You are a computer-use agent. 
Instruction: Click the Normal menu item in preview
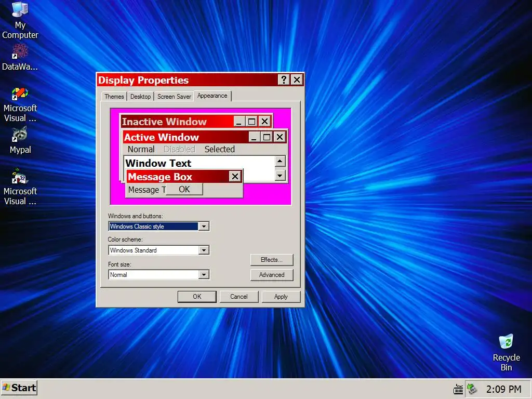[x=141, y=149]
